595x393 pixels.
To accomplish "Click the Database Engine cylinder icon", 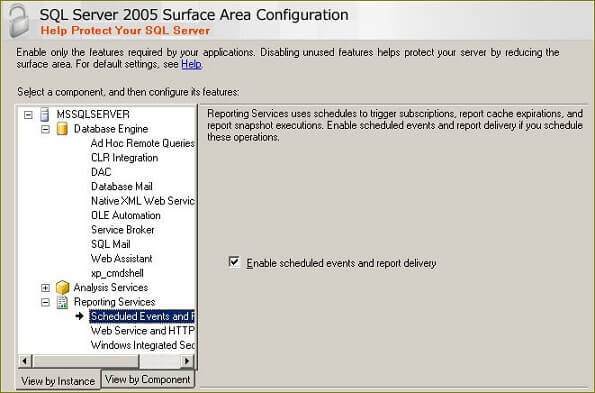I will [62, 129].
